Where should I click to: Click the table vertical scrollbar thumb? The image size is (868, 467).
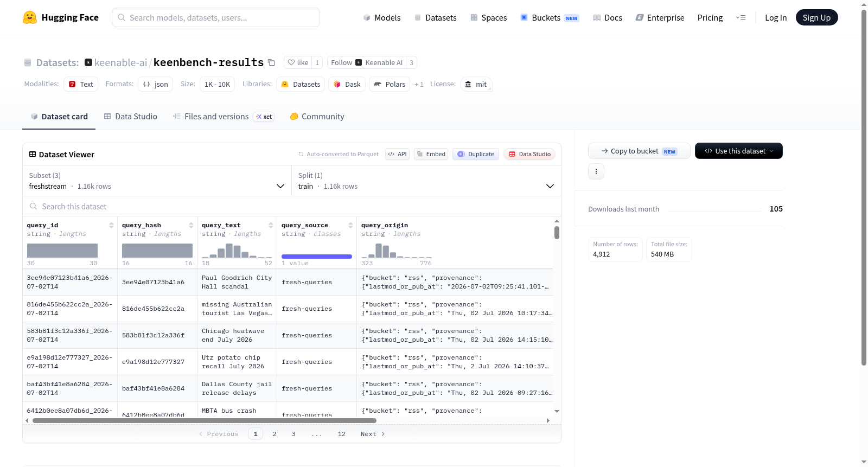point(557,233)
